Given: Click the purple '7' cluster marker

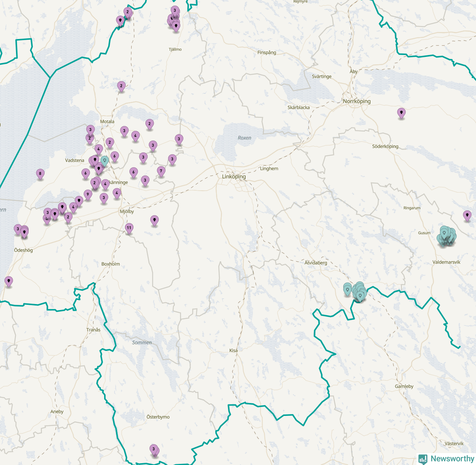Looking at the screenshot, I should coord(161,172).
